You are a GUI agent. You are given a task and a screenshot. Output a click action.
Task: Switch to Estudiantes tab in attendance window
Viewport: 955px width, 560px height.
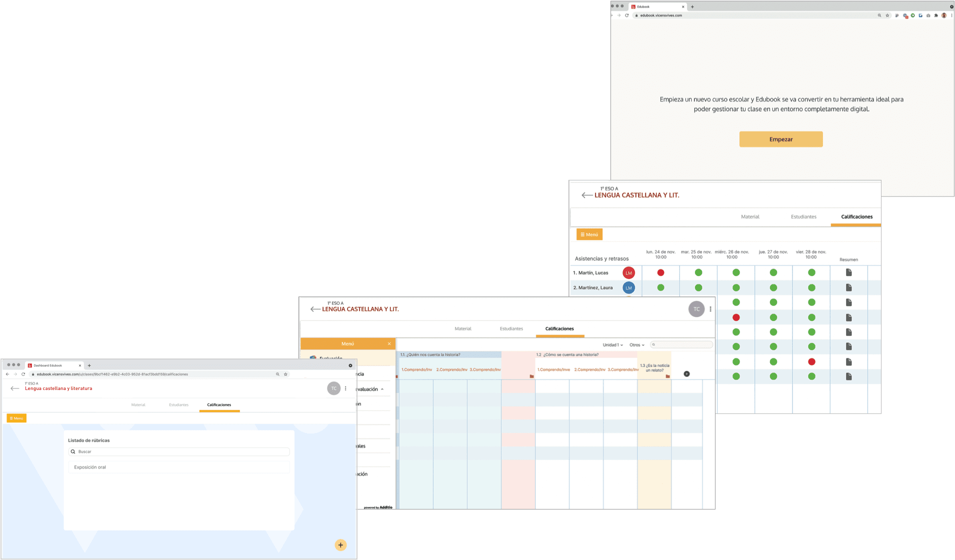point(803,217)
